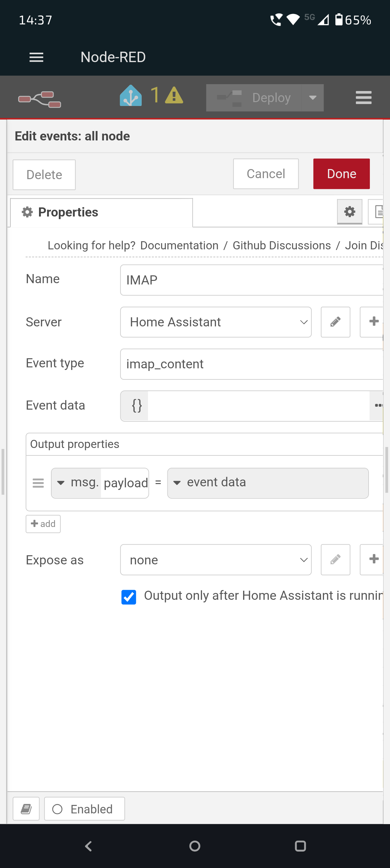Click the Home Assistant house icon

[x=131, y=96]
